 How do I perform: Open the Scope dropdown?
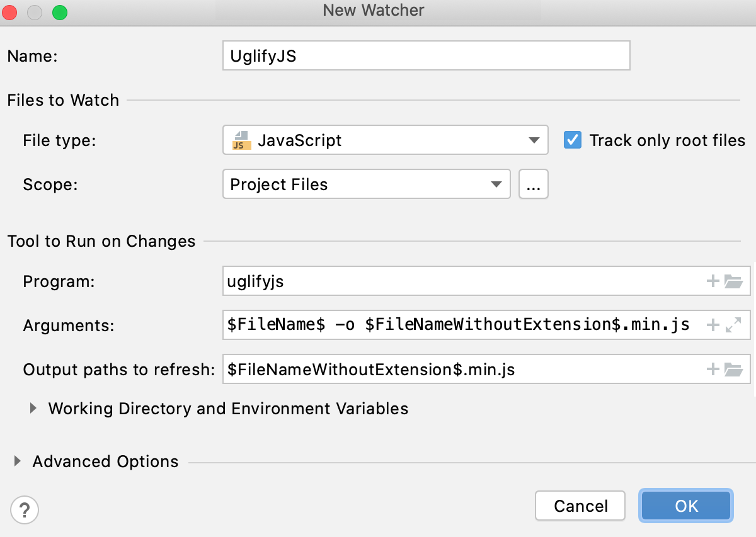497,184
